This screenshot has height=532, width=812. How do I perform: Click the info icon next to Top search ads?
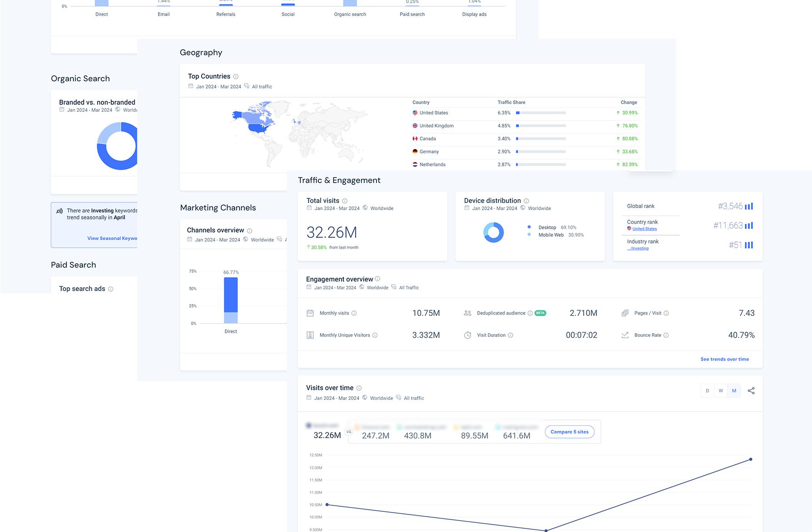click(x=110, y=289)
